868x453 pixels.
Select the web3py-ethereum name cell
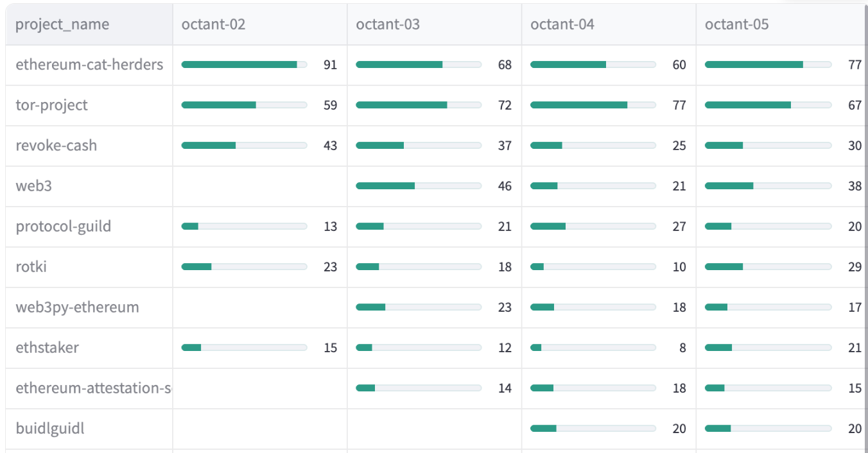tap(77, 307)
